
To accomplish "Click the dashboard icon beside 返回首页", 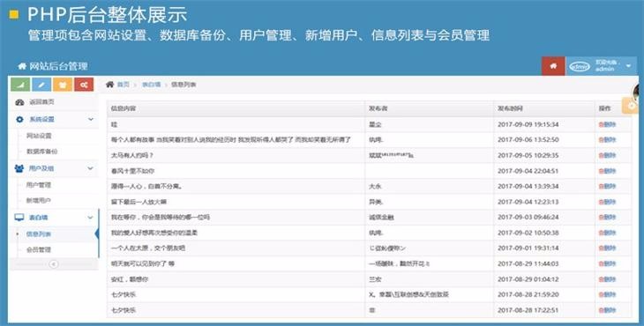I will click(x=19, y=102).
